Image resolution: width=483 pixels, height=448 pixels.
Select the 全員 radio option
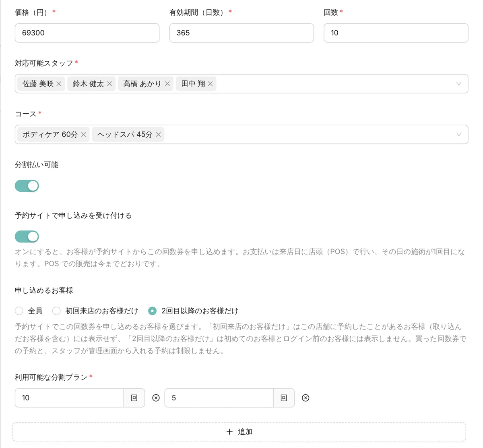point(19,311)
